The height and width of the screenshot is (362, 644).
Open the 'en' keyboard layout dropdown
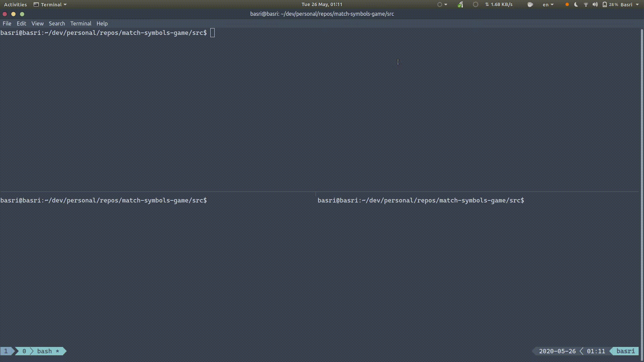tap(548, 5)
